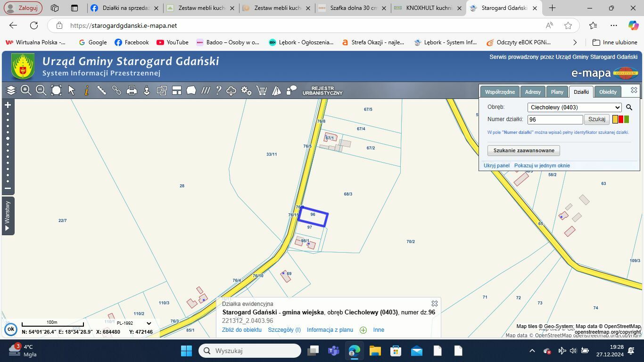
Task: Click the Numer działki input field
Action: 555,120
